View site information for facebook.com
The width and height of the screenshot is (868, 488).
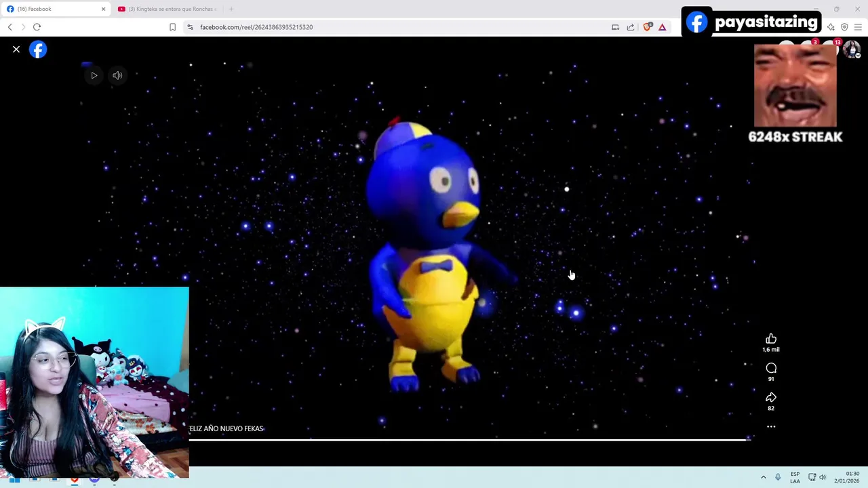point(190,27)
